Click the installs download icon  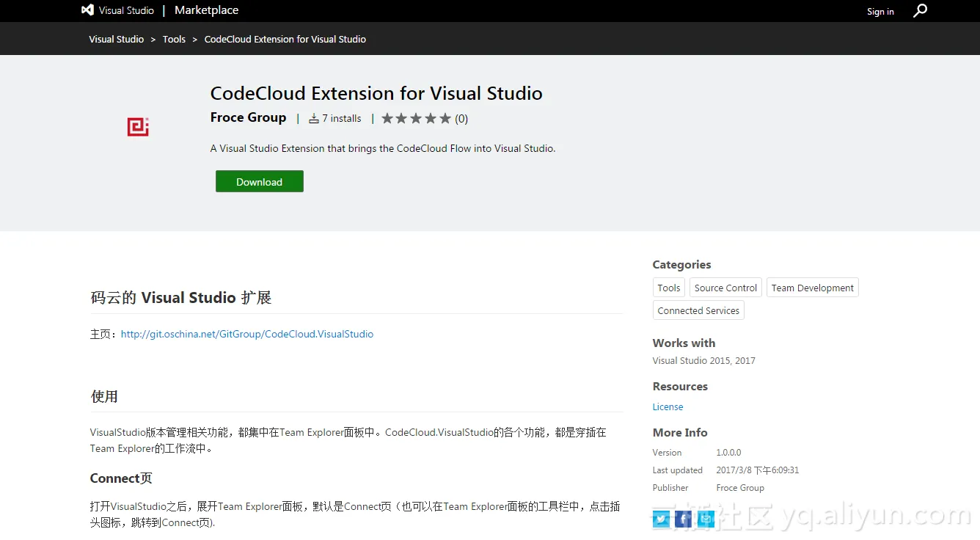point(314,118)
